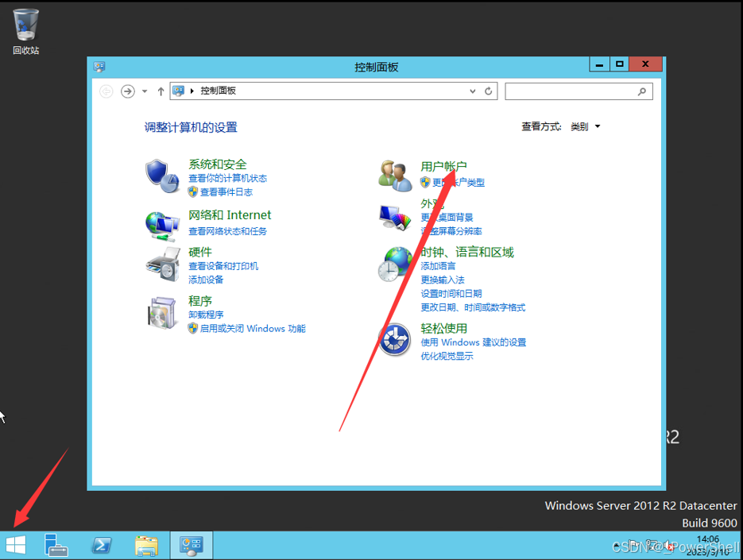Viewport: 743px width, 560px height.
Task: Click the Ease of Access icon
Action: [394, 339]
